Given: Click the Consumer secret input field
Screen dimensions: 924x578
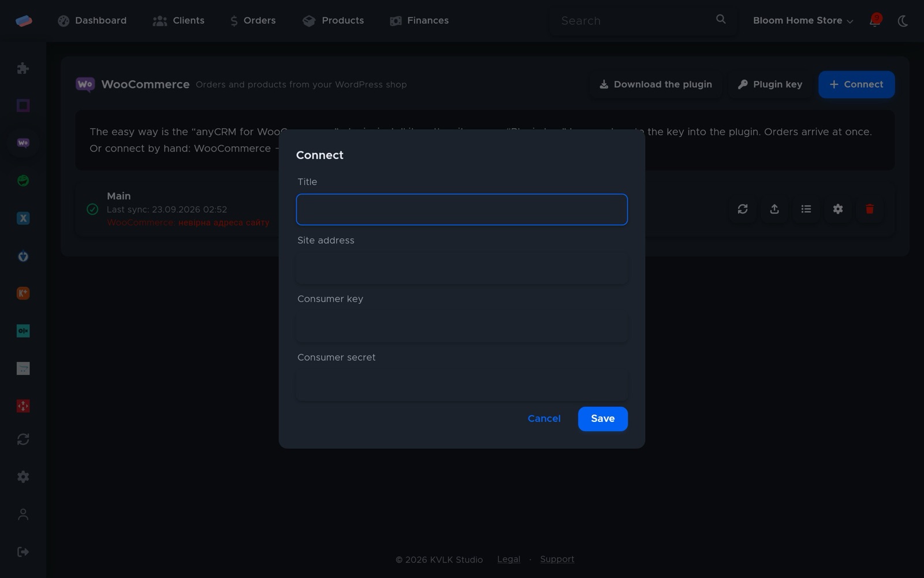Looking at the screenshot, I should click(x=462, y=385).
